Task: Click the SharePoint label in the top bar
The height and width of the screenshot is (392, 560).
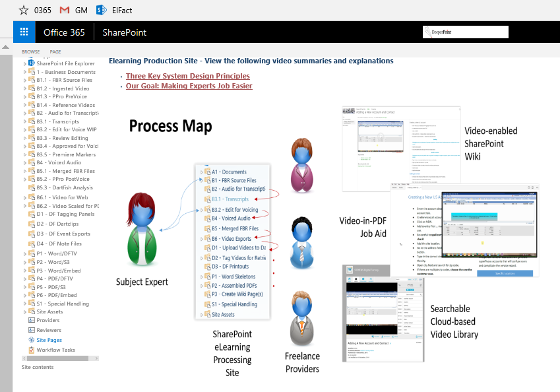Action: (x=123, y=32)
